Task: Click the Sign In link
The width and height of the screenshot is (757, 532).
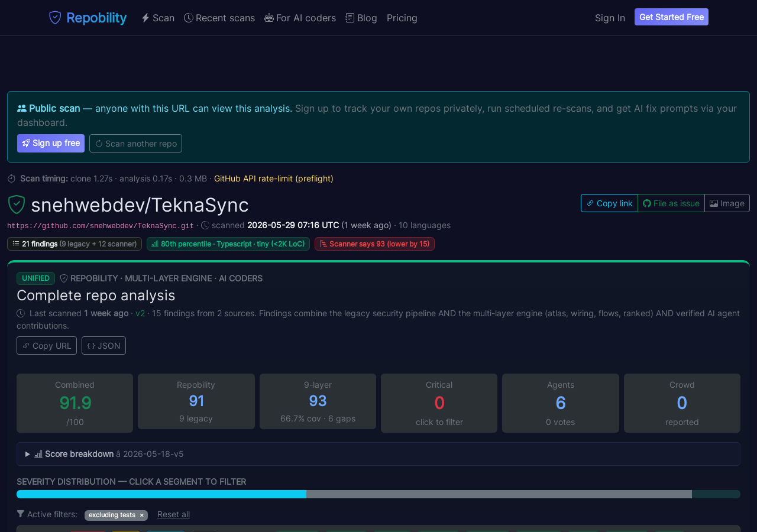Action: click(610, 18)
